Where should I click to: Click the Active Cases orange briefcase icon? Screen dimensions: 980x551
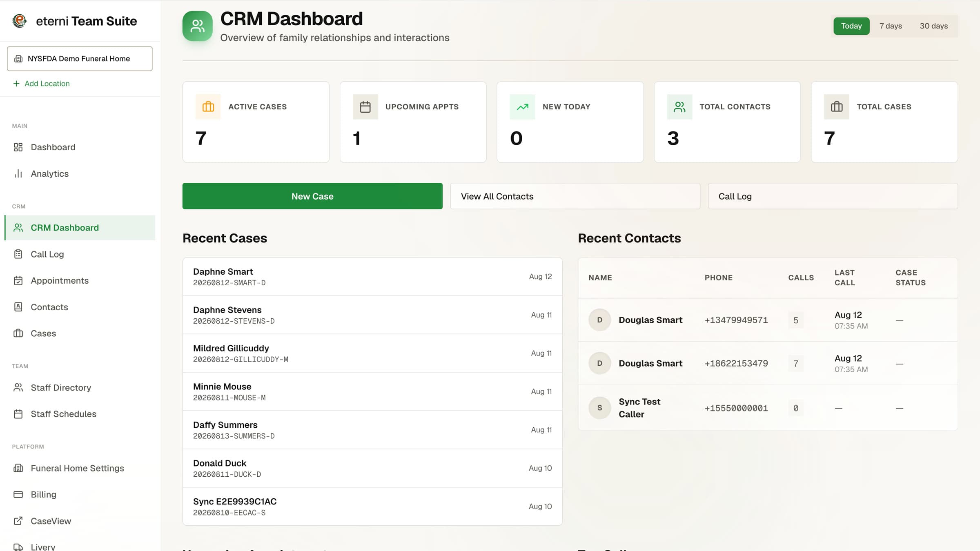(208, 107)
